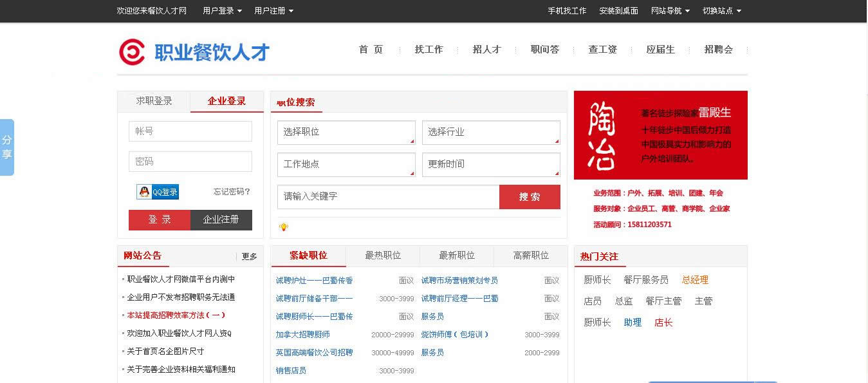Click hot keyword 餐厅主管
The height and width of the screenshot is (383, 868).
click(x=663, y=301)
